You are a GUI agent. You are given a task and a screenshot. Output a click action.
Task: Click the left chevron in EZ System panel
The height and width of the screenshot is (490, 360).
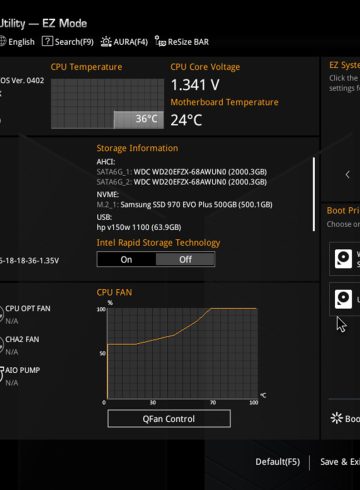(x=347, y=174)
